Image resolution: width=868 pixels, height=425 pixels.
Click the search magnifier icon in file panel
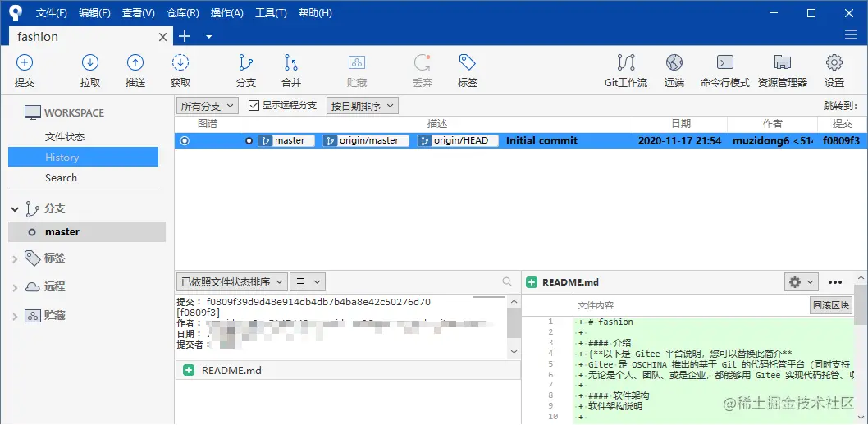click(507, 281)
